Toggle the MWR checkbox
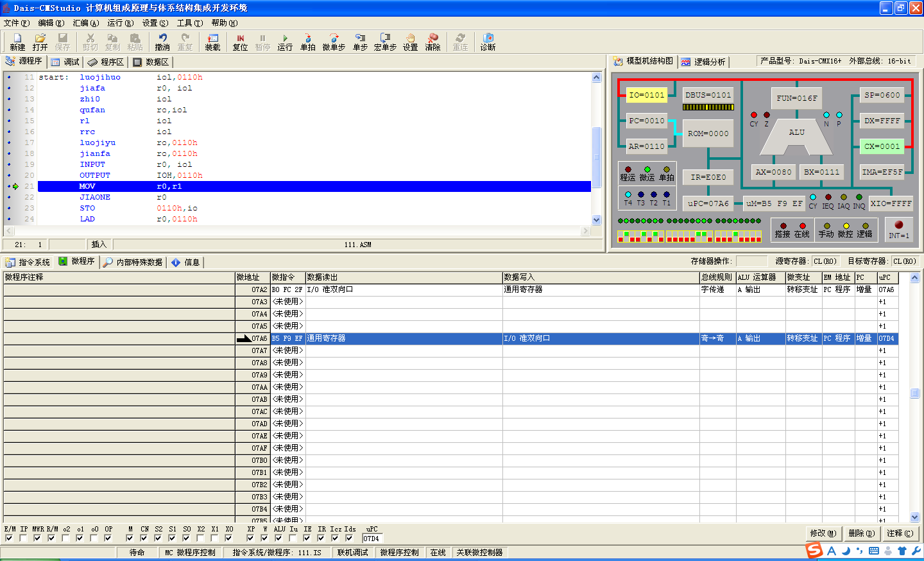 [37, 539]
